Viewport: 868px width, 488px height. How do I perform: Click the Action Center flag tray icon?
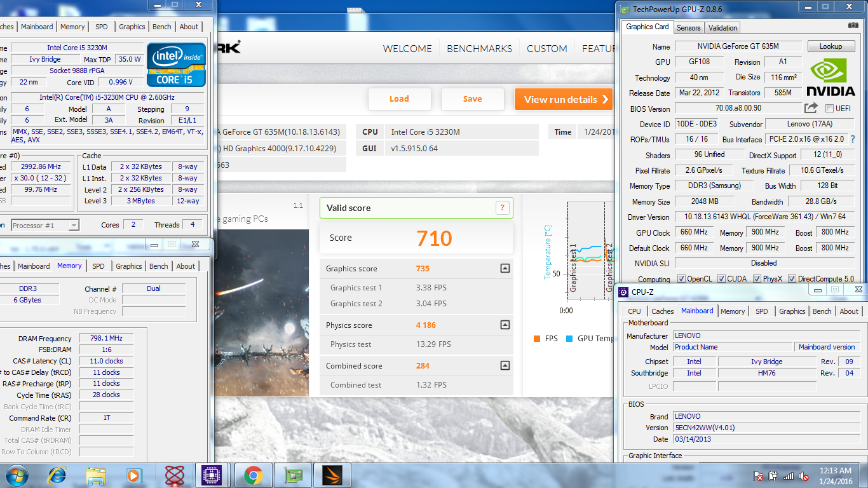point(757,475)
